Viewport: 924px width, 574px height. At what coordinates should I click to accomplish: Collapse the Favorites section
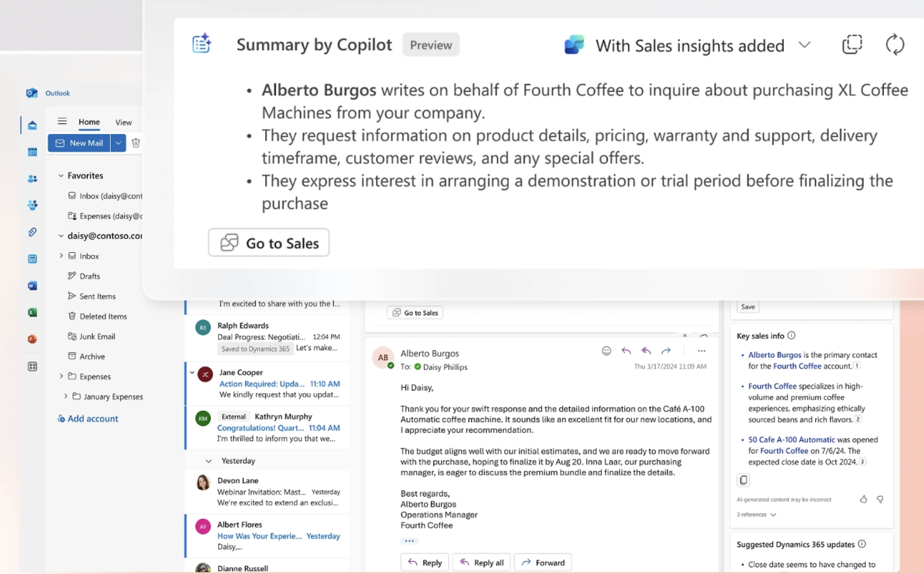click(61, 175)
